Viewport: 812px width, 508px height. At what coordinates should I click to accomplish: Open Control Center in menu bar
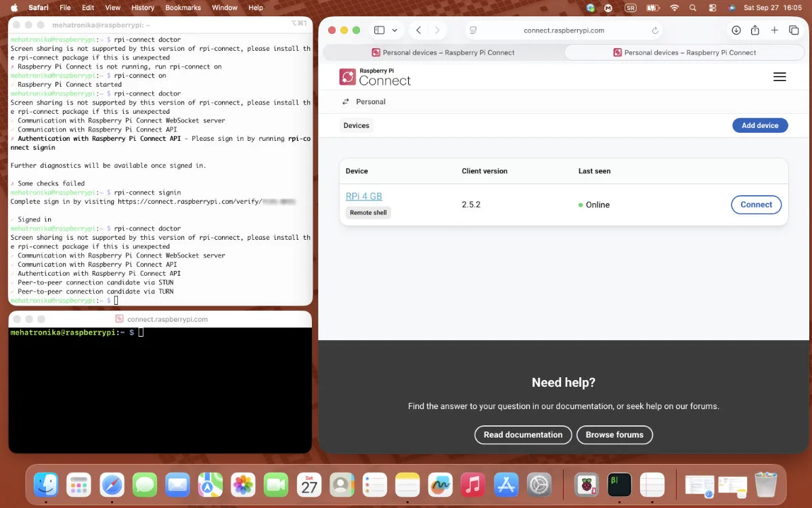click(x=713, y=8)
